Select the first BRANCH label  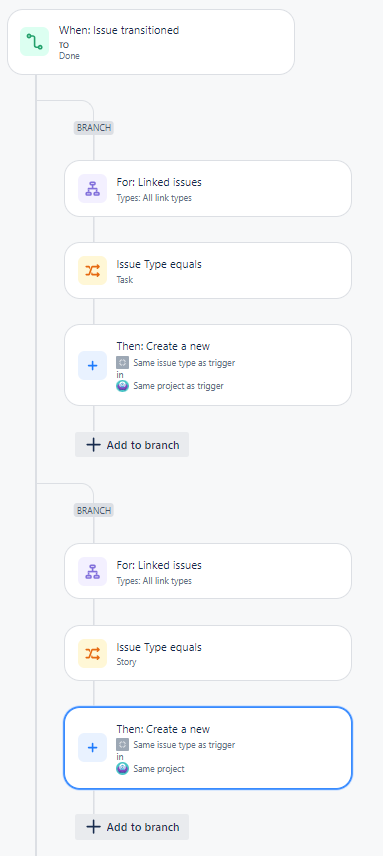94,128
